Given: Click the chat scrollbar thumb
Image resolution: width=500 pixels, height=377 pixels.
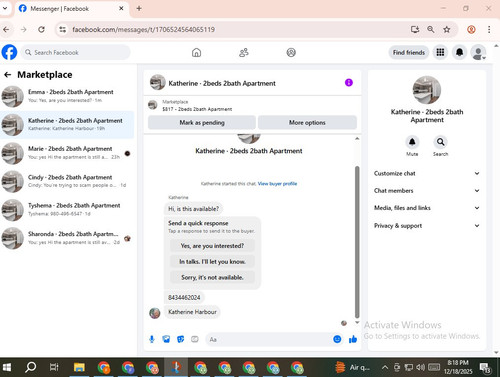Looking at the screenshot, I should [x=357, y=242].
